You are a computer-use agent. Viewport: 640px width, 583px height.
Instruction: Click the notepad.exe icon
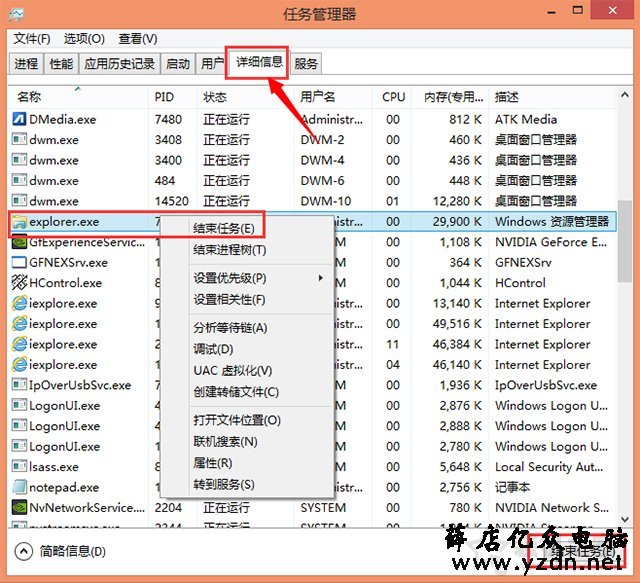(x=19, y=487)
